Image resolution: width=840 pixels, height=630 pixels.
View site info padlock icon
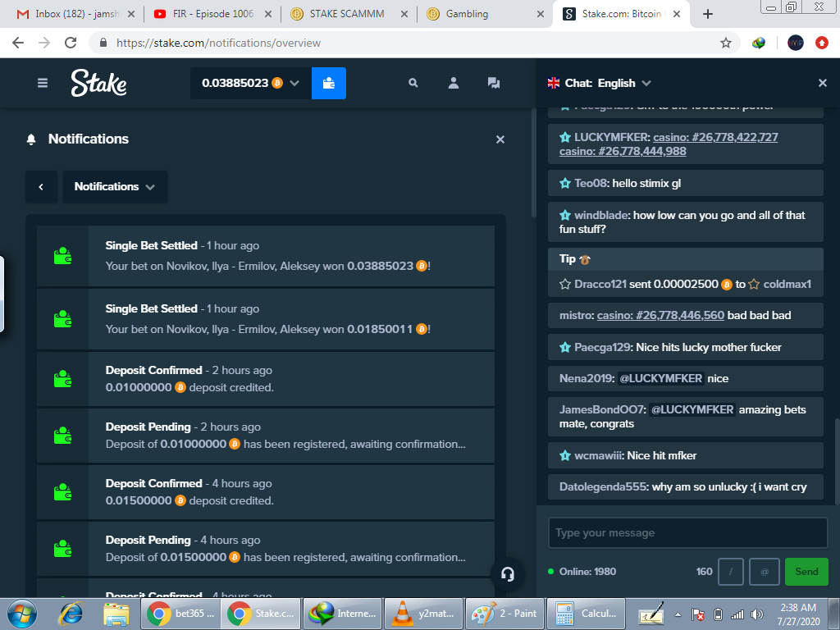[x=103, y=43]
